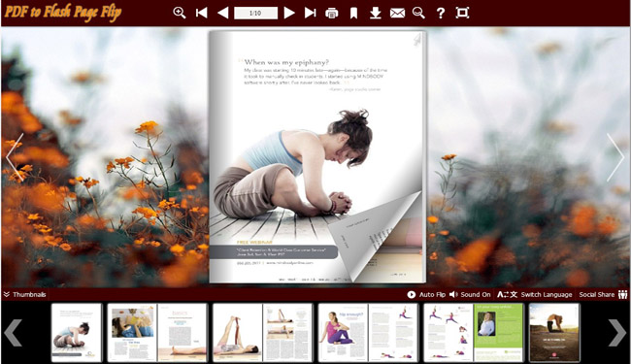Select text-column thumbnail right of woman in purple top
Image resolution: width=631 pixels, height=364 pixels.
pyautogui.click(x=393, y=333)
